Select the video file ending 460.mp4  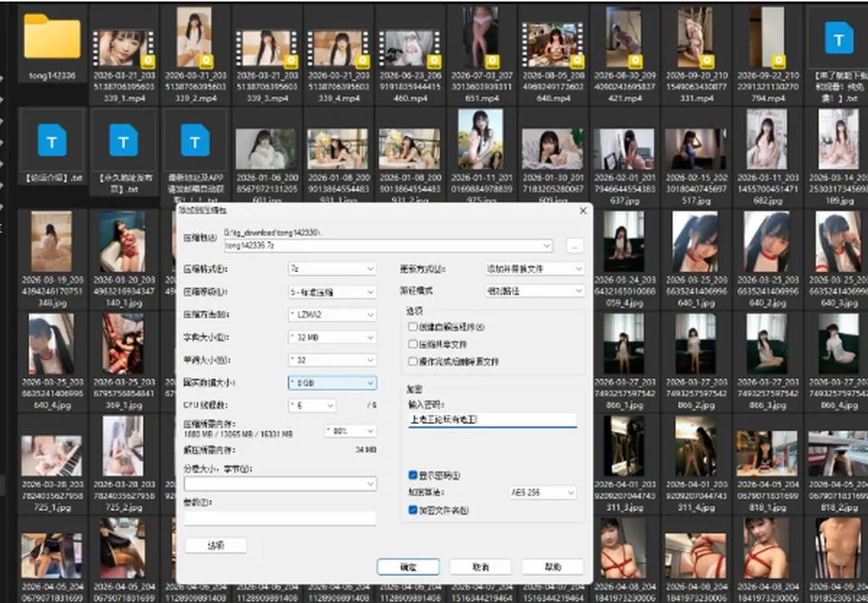coord(410,49)
